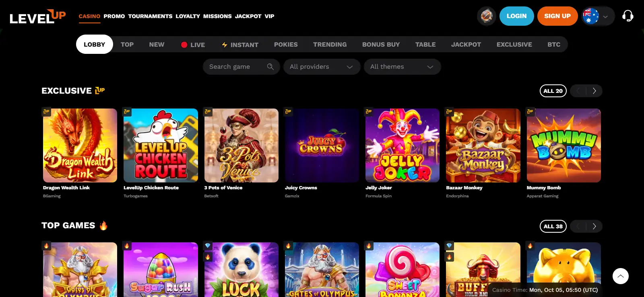Click the red Live dot icon
This screenshot has width=644, height=297.
184,45
